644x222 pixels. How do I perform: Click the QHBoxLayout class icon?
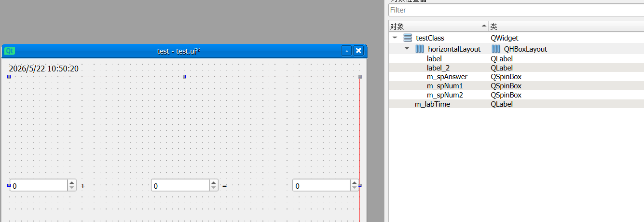pyautogui.click(x=496, y=49)
